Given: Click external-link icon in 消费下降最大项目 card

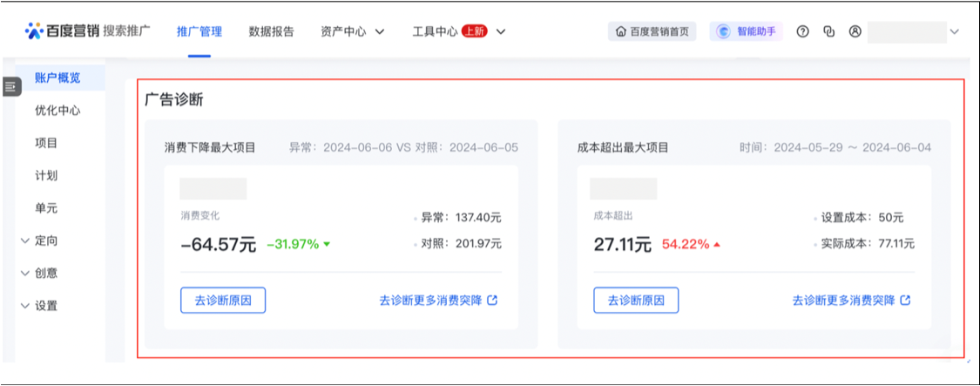Looking at the screenshot, I should [x=492, y=300].
